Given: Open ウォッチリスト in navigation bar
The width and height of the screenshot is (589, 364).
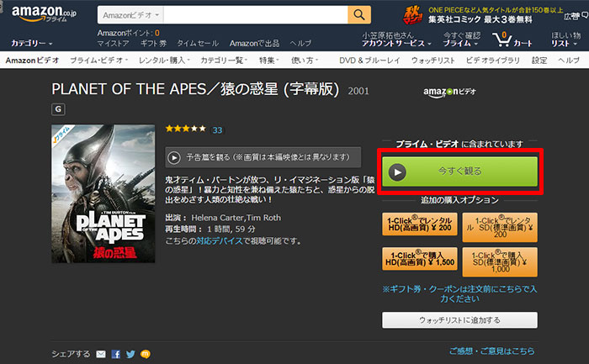Looking at the screenshot, I should [x=432, y=61].
